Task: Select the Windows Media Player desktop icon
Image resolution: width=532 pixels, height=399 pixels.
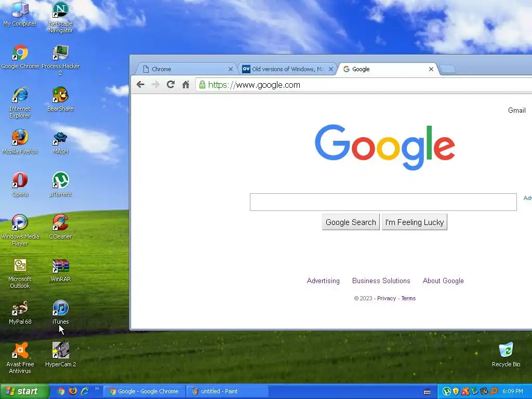Action: tap(20, 230)
